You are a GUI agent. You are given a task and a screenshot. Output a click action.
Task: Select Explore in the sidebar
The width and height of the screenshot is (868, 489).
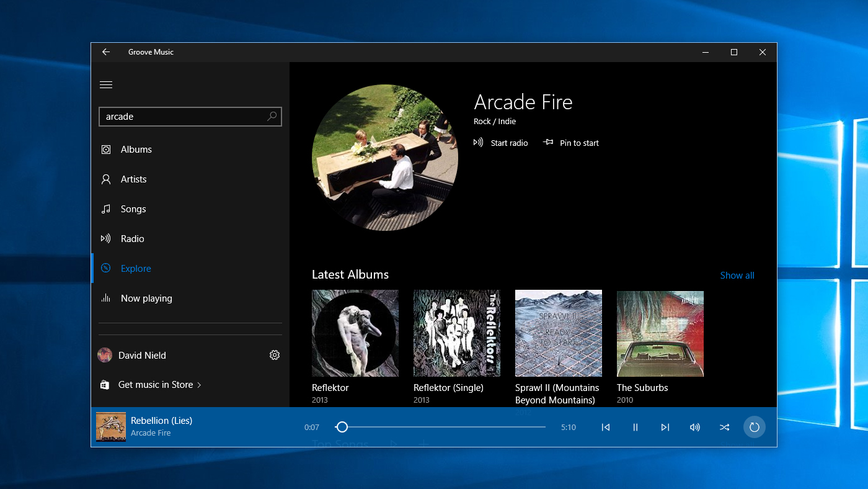point(190,269)
